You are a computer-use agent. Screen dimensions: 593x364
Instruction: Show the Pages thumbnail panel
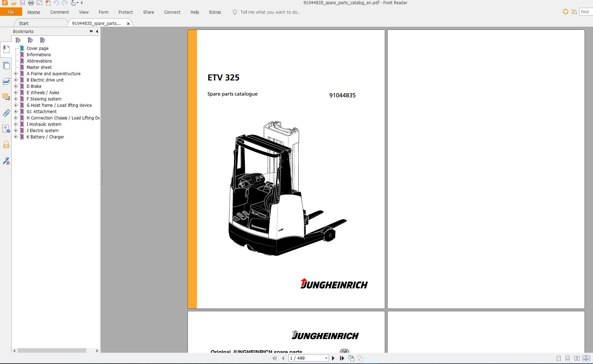[x=6, y=65]
